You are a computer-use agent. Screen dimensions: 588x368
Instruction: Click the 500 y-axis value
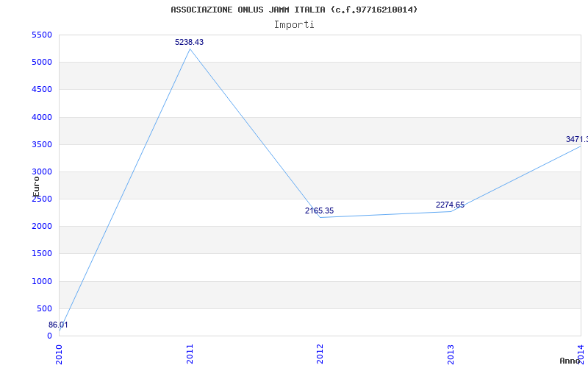(44, 308)
